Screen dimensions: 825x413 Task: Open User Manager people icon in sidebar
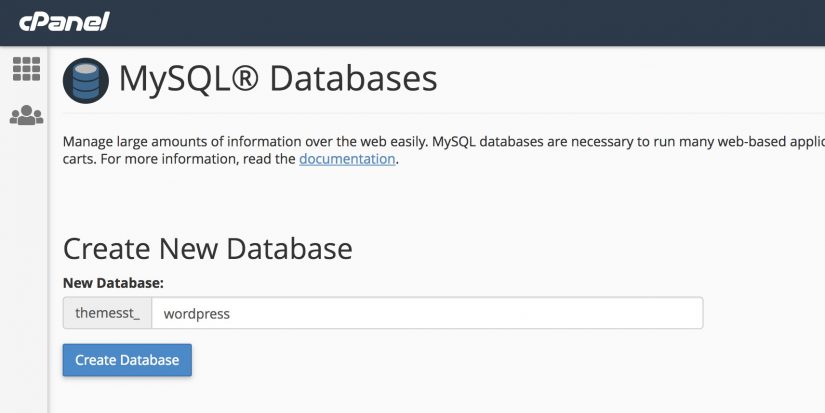26,115
